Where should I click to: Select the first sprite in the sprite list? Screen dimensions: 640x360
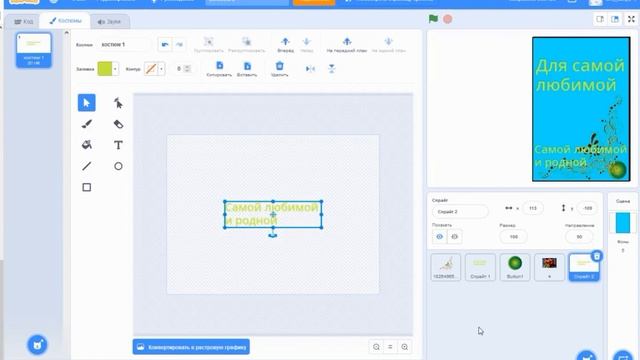click(445, 267)
